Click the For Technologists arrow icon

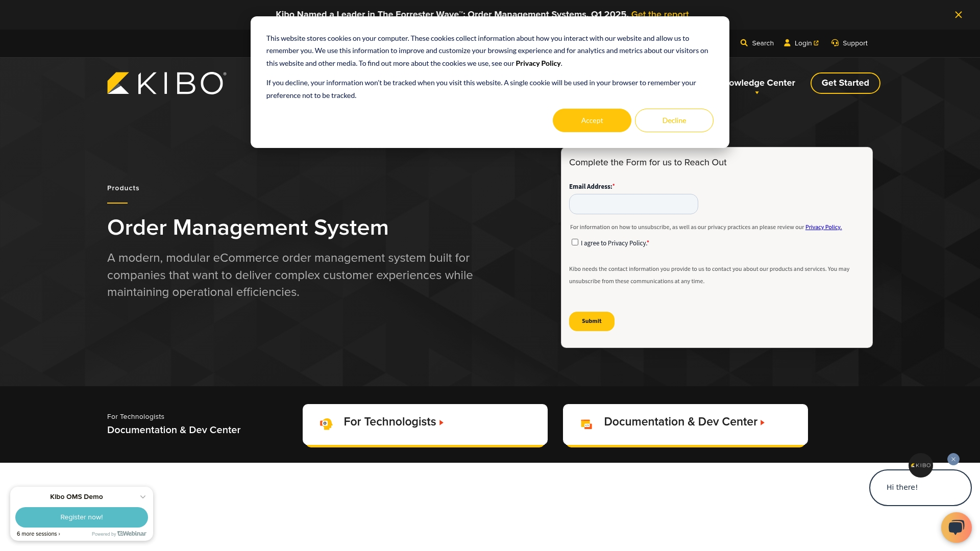[442, 422]
